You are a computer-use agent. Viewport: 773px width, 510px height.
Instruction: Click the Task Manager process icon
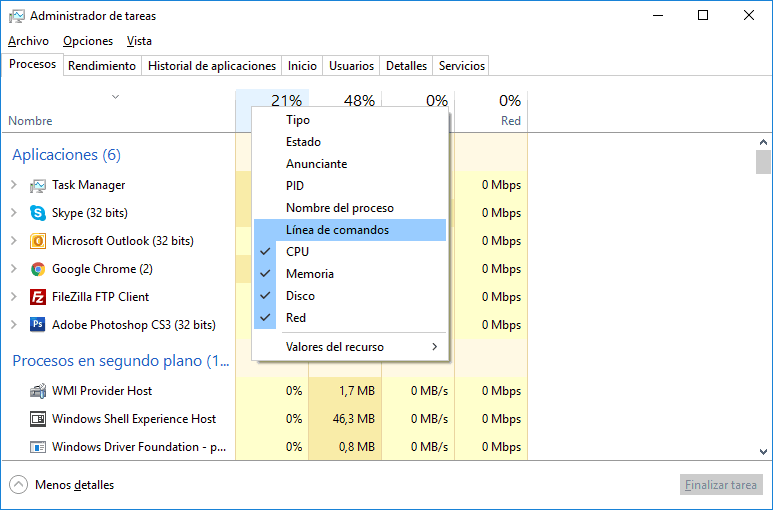38,185
